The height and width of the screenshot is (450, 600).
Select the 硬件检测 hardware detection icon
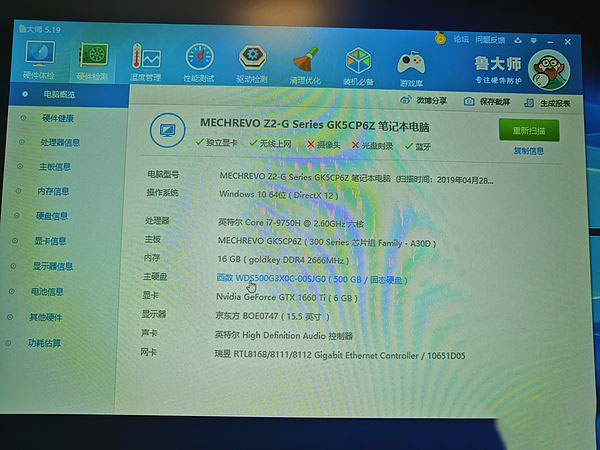[92, 62]
